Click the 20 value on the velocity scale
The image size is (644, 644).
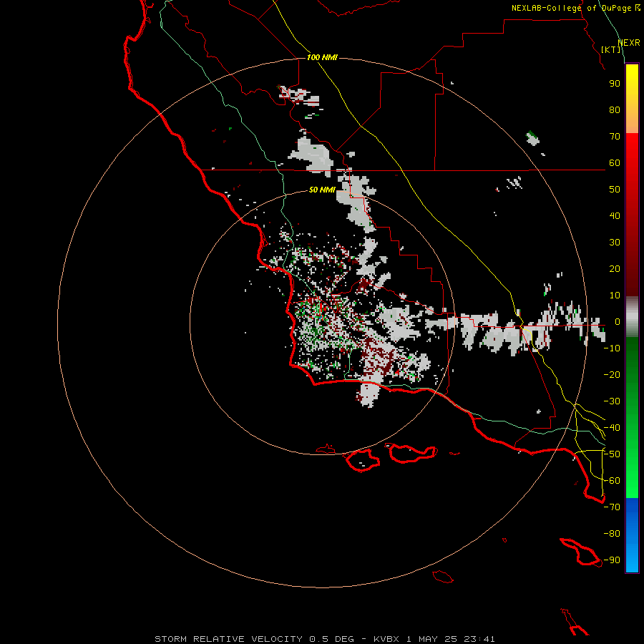615,269
